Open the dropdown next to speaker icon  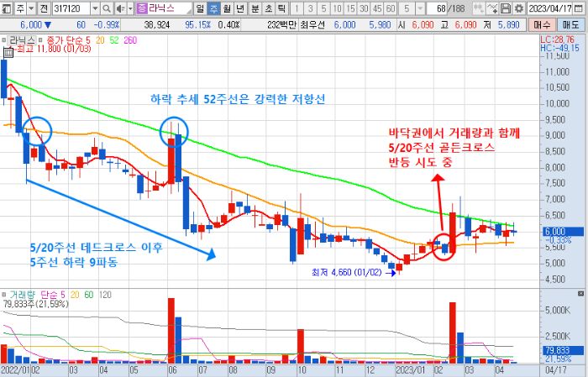click(x=130, y=8)
